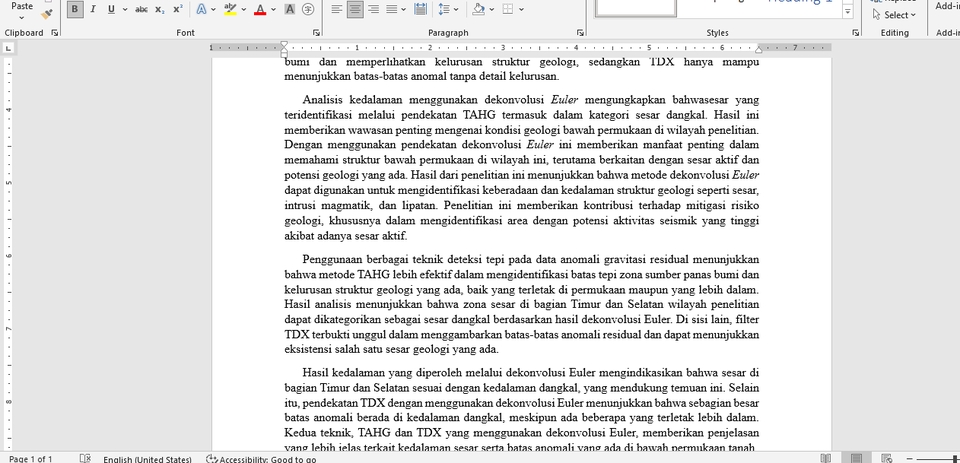Click the tab selector on ruler
960x463 pixels.
point(9,48)
